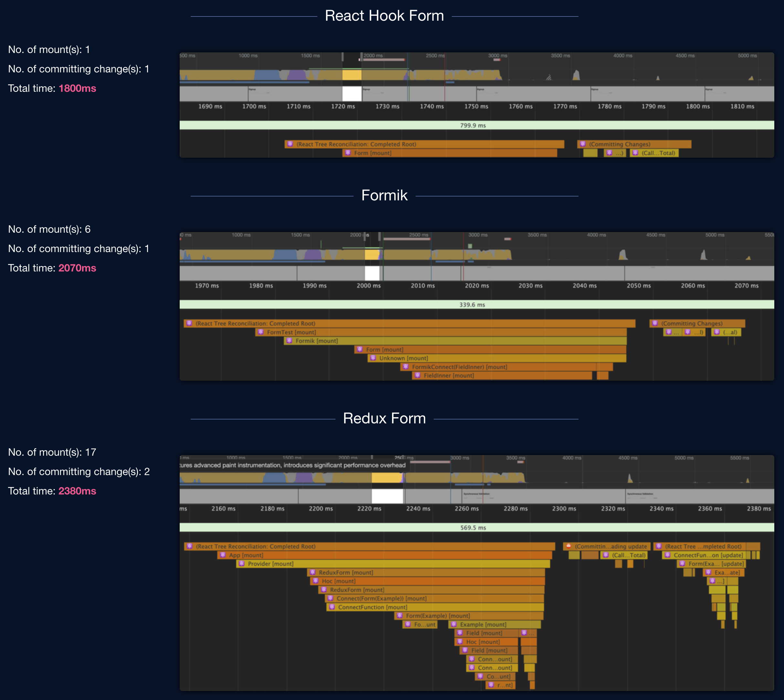This screenshot has height=700, width=784.
Task: Click the React icon on App [mount] bar
Action: pos(223,555)
